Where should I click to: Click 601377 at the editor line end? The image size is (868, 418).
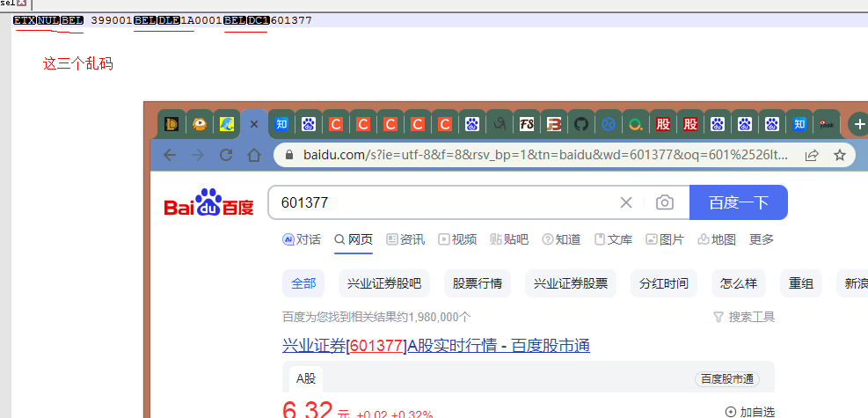tap(291, 20)
